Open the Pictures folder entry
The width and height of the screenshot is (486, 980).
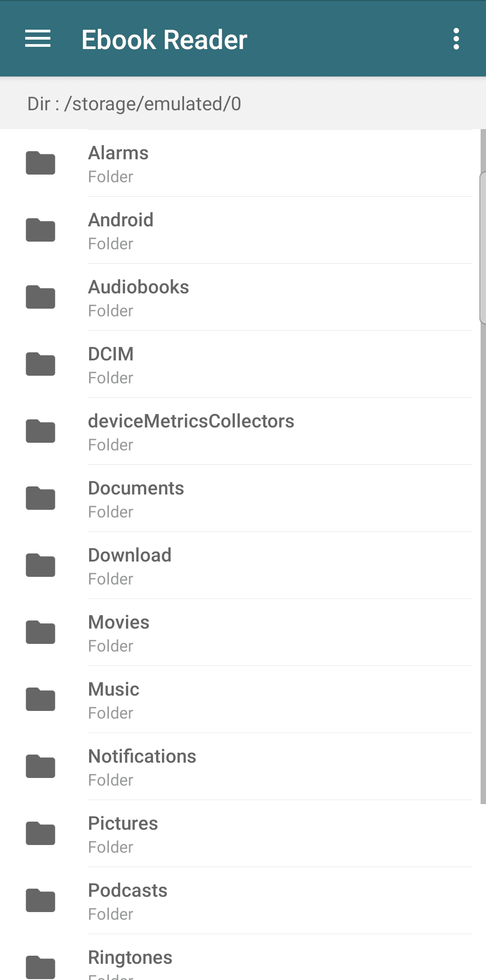click(123, 833)
